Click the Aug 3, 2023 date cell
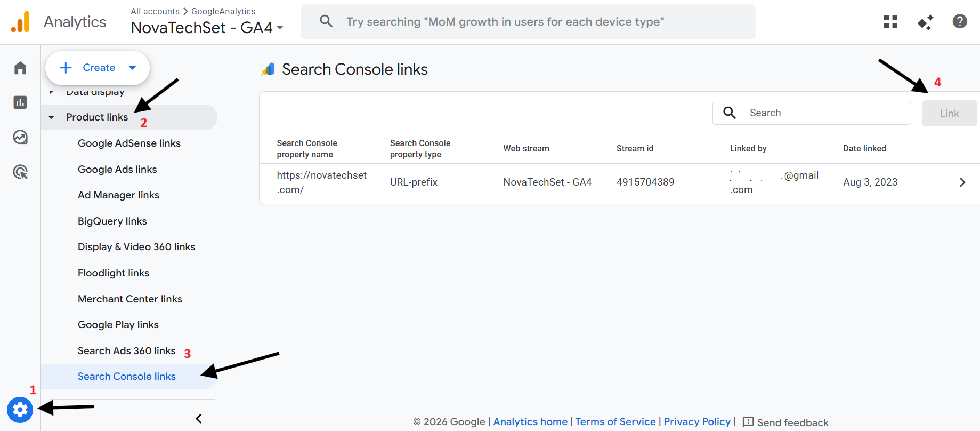Viewport: 980px width, 431px height. pos(870,182)
